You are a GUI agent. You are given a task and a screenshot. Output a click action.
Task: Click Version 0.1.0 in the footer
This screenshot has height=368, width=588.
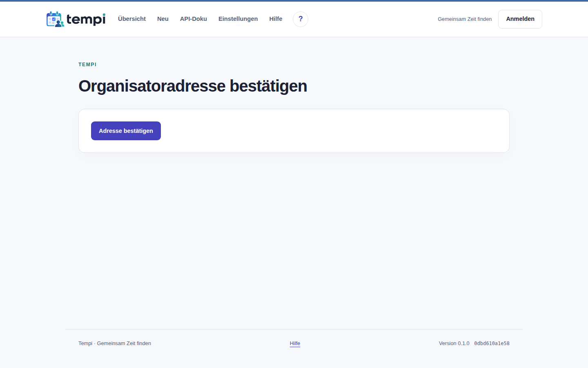pyautogui.click(x=454, y=343)
